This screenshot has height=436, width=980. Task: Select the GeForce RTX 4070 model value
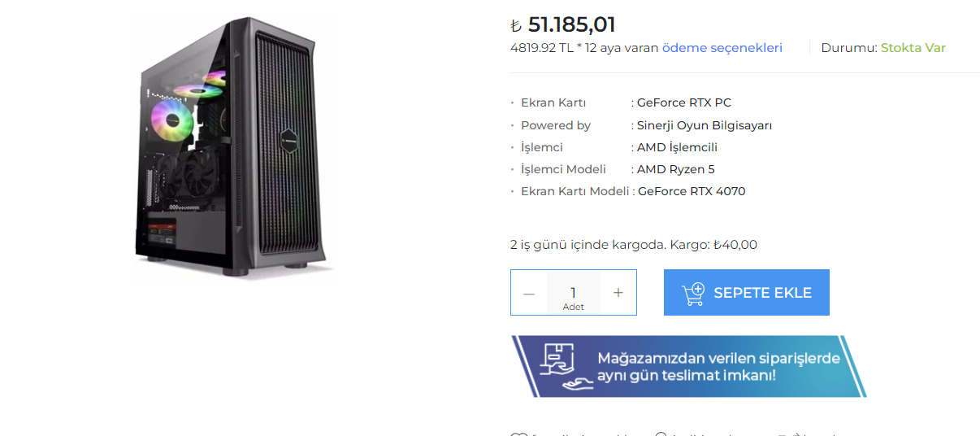692,191
